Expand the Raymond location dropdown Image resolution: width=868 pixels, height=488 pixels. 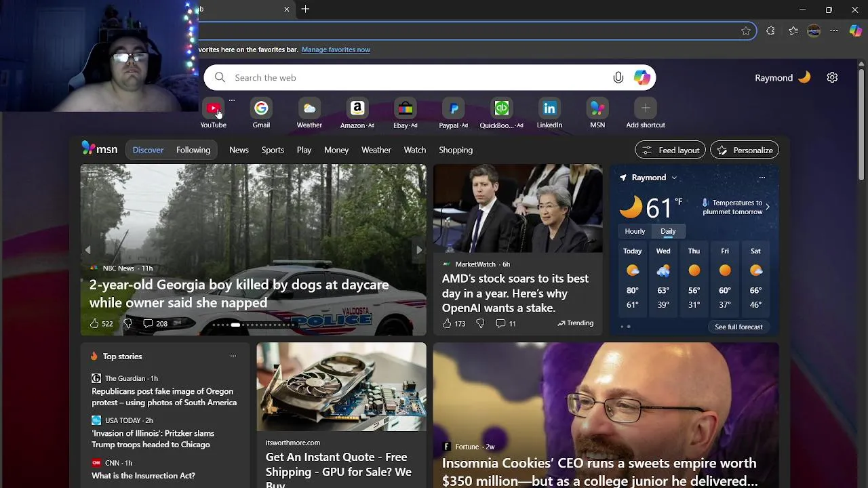click(x=674, y=178)
